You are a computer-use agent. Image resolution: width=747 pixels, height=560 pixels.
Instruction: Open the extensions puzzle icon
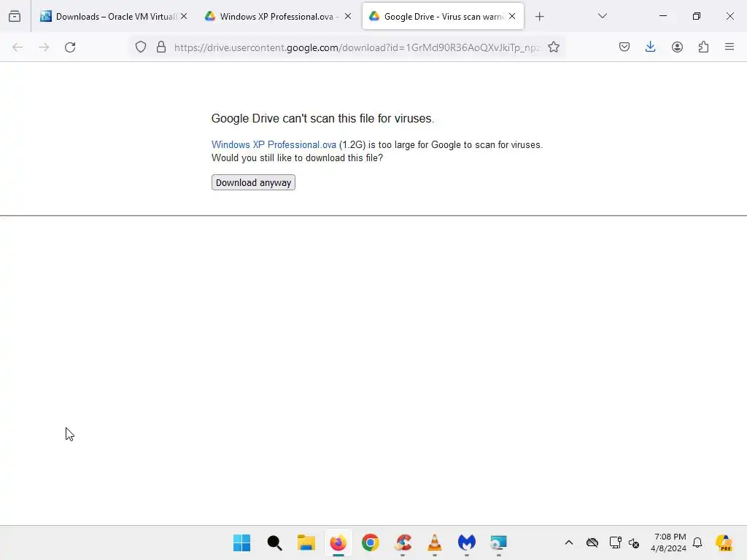(x=703, y=47)
